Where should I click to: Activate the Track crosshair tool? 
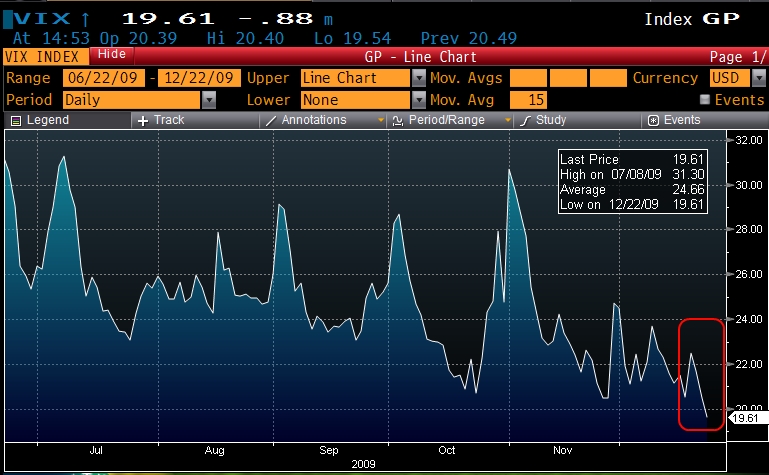pos(144,121)
